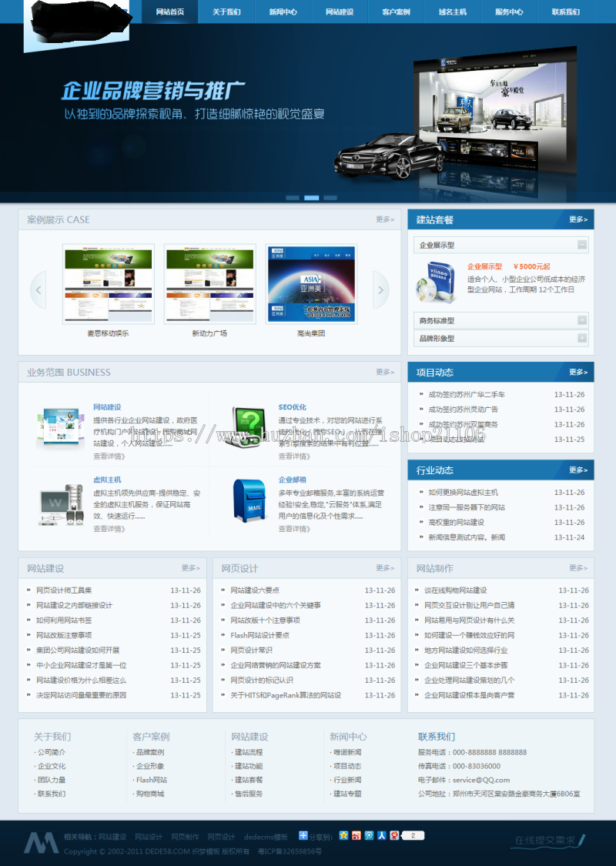Share via the Sina Weibo icon
The image size is (616, 866).
tap(357, 835)
